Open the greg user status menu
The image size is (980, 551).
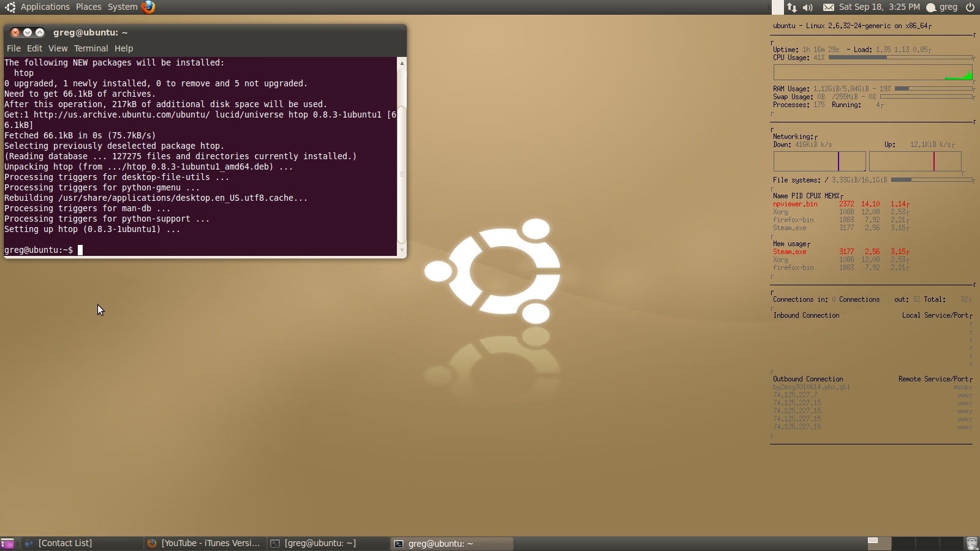[x=943, y=7]
